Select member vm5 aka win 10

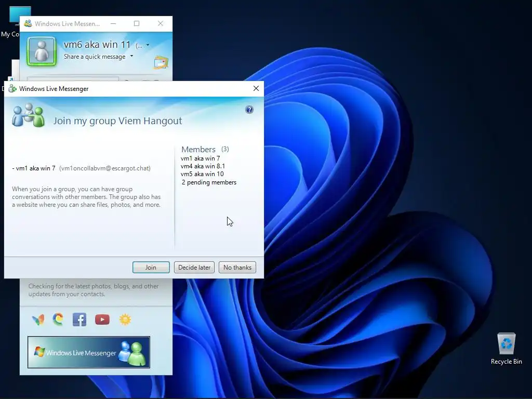click(202, 174)
